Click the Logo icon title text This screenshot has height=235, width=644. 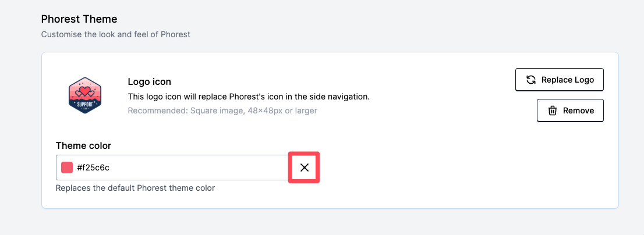click(x=150, y=82)
